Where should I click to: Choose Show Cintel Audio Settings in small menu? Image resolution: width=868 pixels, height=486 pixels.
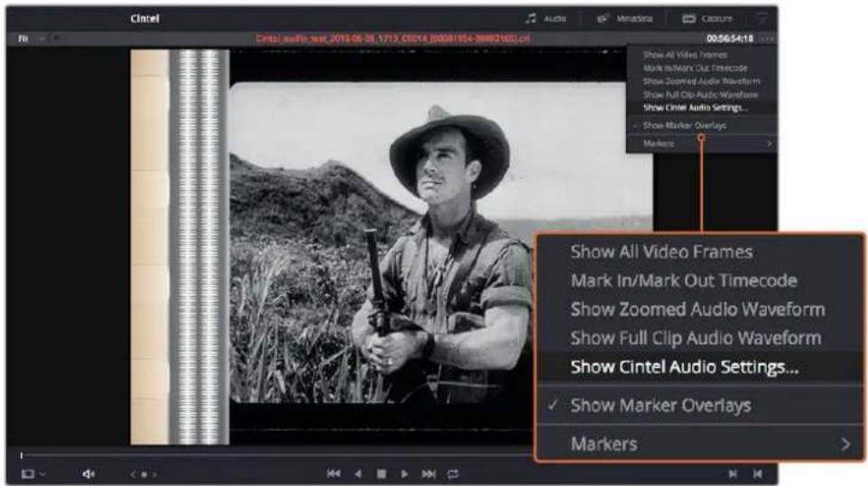click(x=696, y=108)
